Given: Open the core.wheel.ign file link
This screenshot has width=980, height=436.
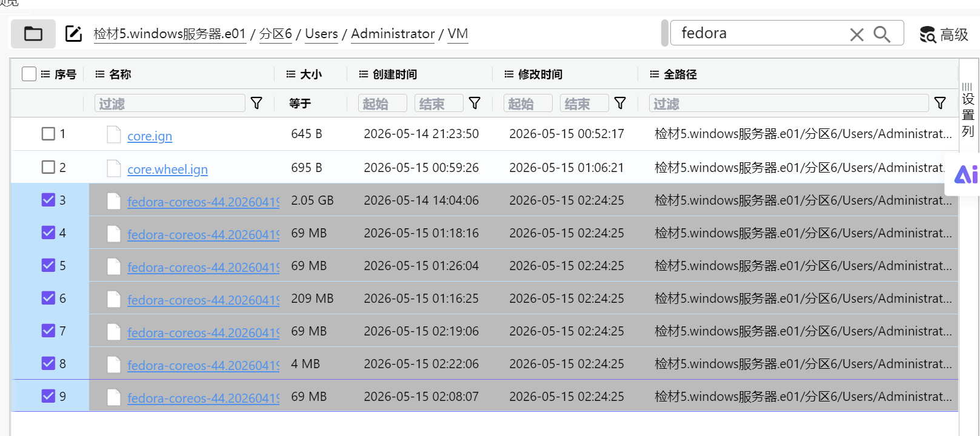Looking at the screenshot, I should coord(167,170).
